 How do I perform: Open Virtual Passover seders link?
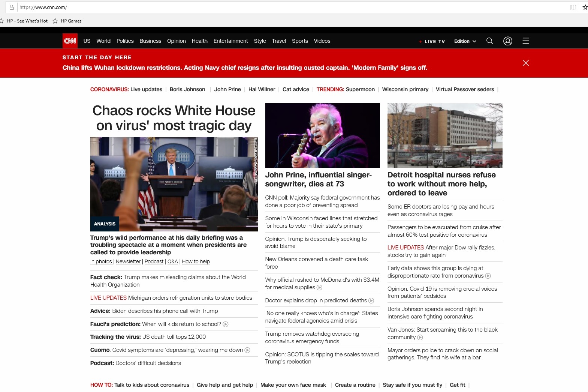pos(465,89)
